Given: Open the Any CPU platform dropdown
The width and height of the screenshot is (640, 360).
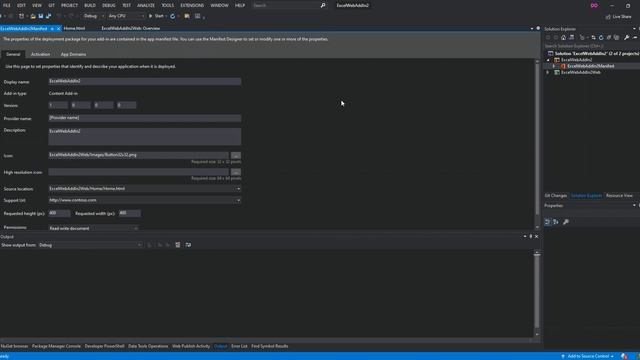Looking at the screenshot, I should [126, 16].
